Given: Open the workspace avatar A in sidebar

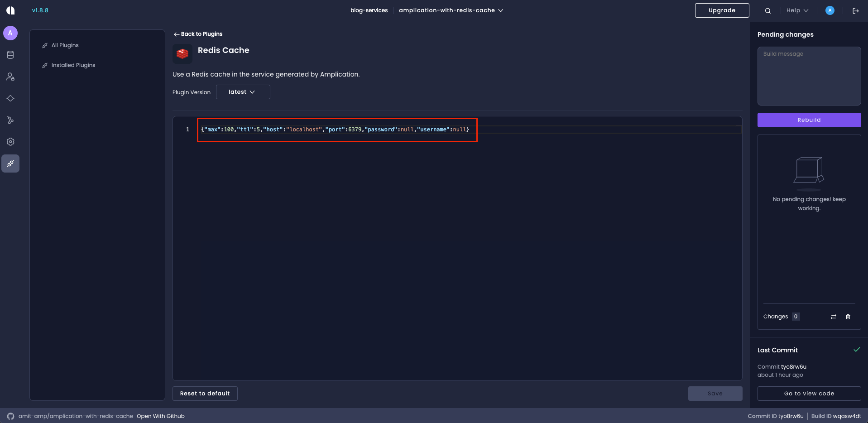Looking at the screenshot, I should 10,33.
